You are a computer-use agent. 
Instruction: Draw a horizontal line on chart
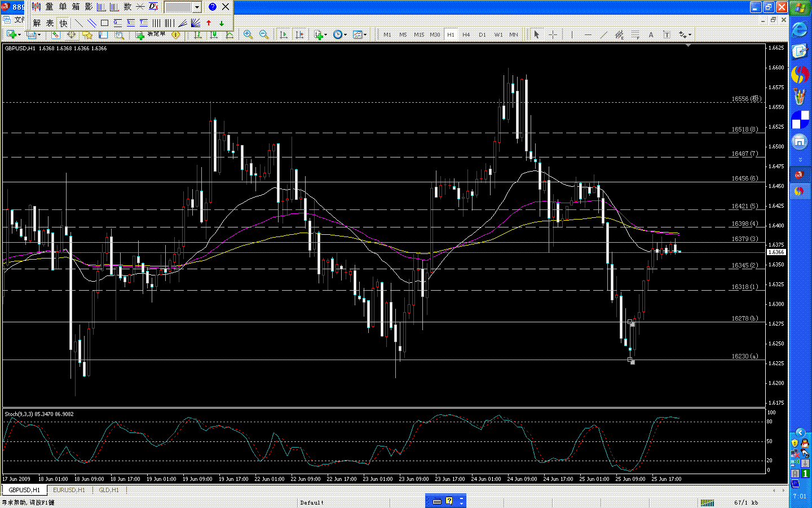[588, 34]
